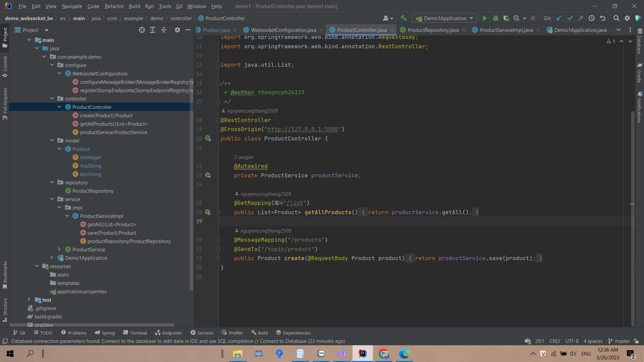Rollback changes with the undo arrow
The height and width of the screenshot is (362, 644).
[603, 18]
